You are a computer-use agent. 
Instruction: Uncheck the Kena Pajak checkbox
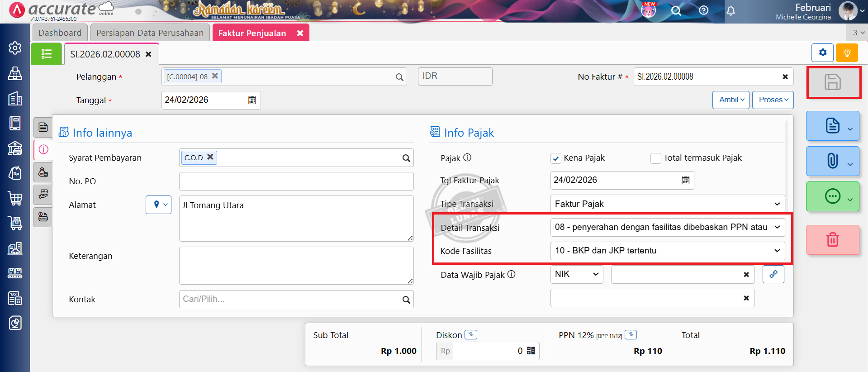coord(556,158)
